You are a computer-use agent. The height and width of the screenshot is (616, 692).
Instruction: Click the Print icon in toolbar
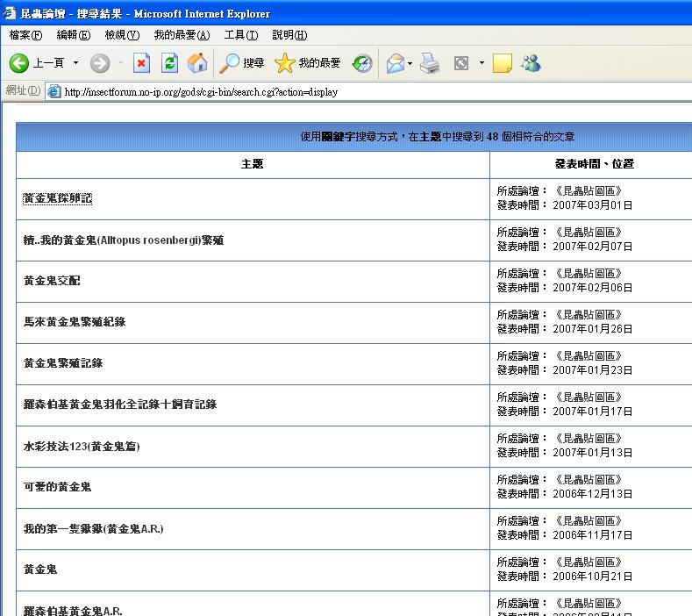429,63
